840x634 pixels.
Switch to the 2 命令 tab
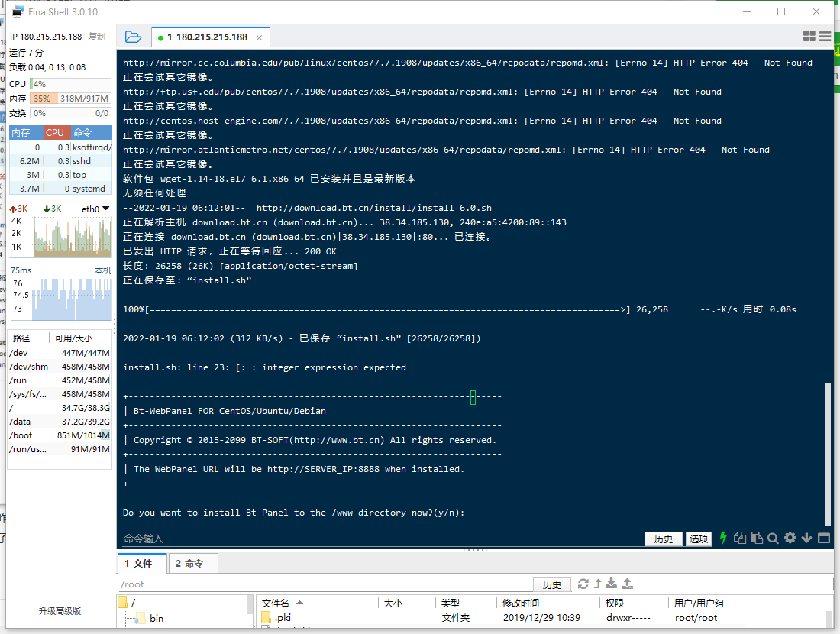(x=193, y=563)
